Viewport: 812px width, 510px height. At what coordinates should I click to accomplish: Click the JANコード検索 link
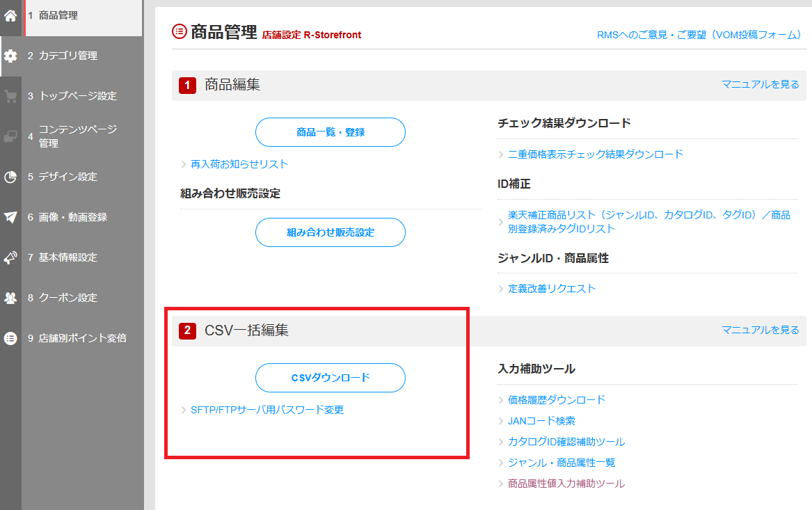pos(539,420)
